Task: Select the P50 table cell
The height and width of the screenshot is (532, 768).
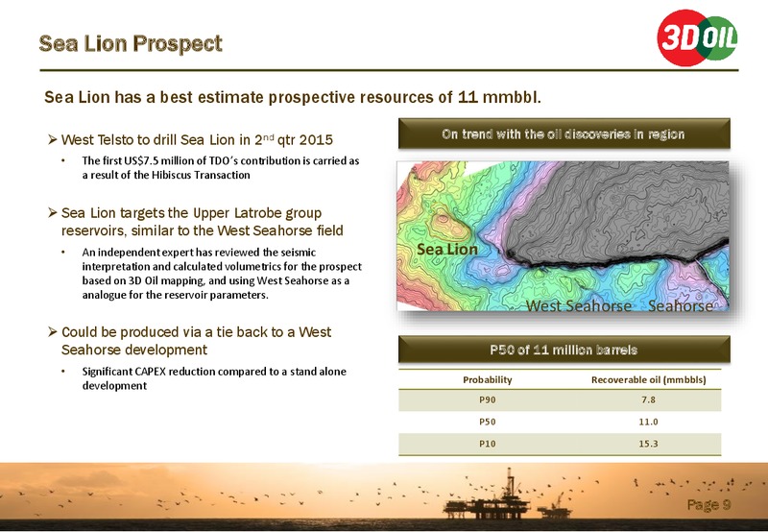Action: [488, 422]
